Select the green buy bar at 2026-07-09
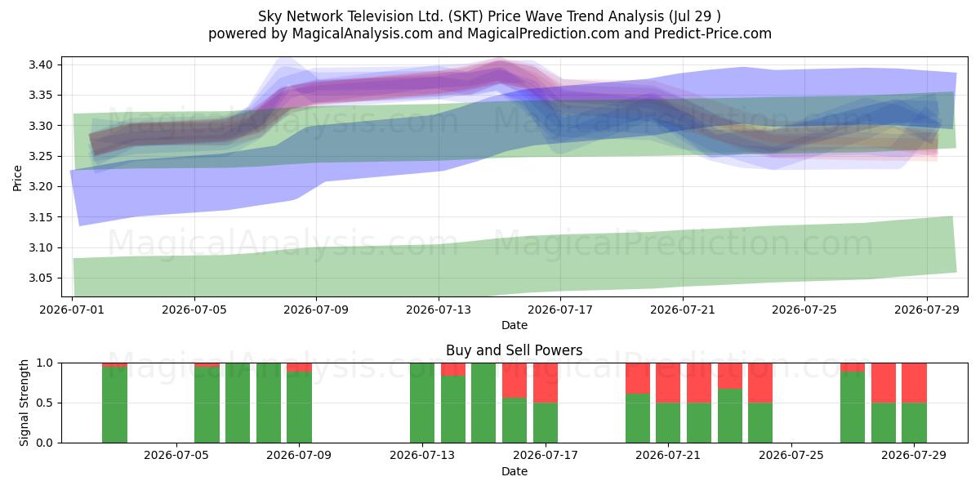Screen dimensions: 980x490 [300, 408]
